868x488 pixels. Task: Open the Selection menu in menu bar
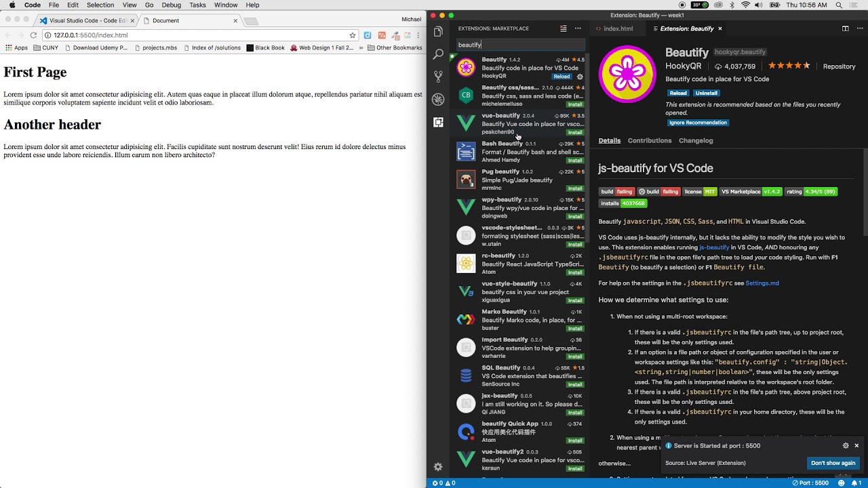click(100, 5)
